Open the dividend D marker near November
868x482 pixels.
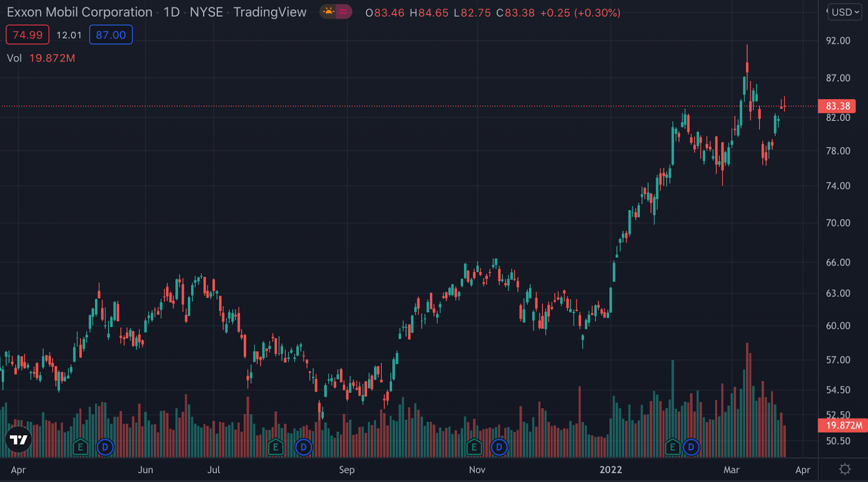pos(499,447)
